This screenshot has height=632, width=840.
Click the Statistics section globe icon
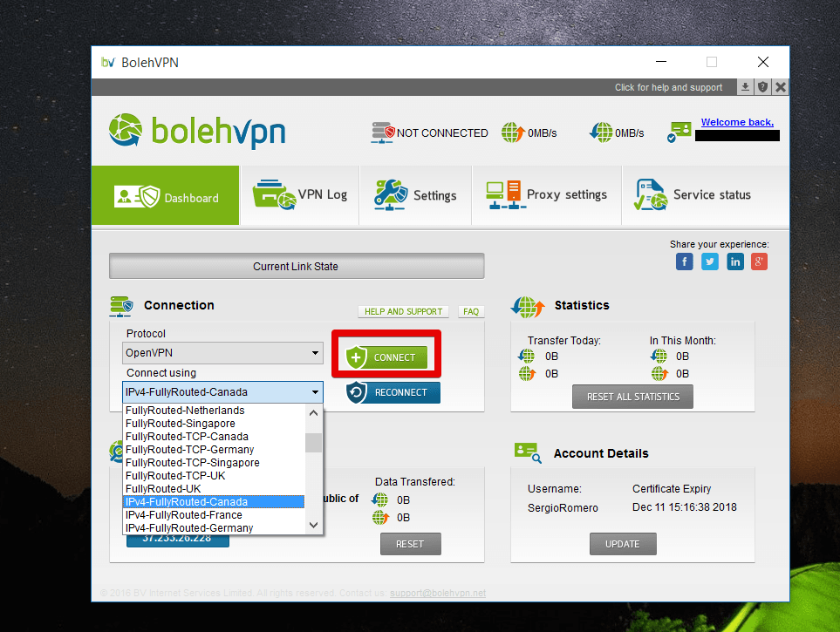pyautogui.click(x=528, y=306)
